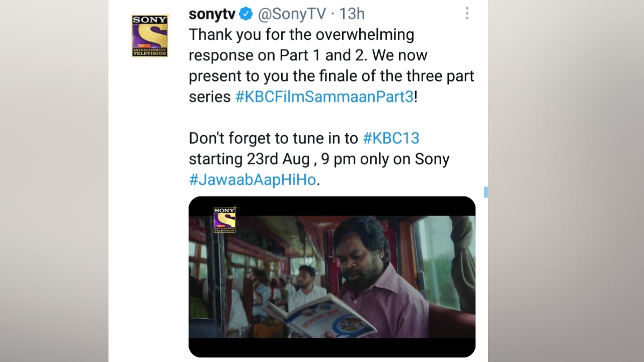Open the three-dot tweet options menu

[467, 14]
